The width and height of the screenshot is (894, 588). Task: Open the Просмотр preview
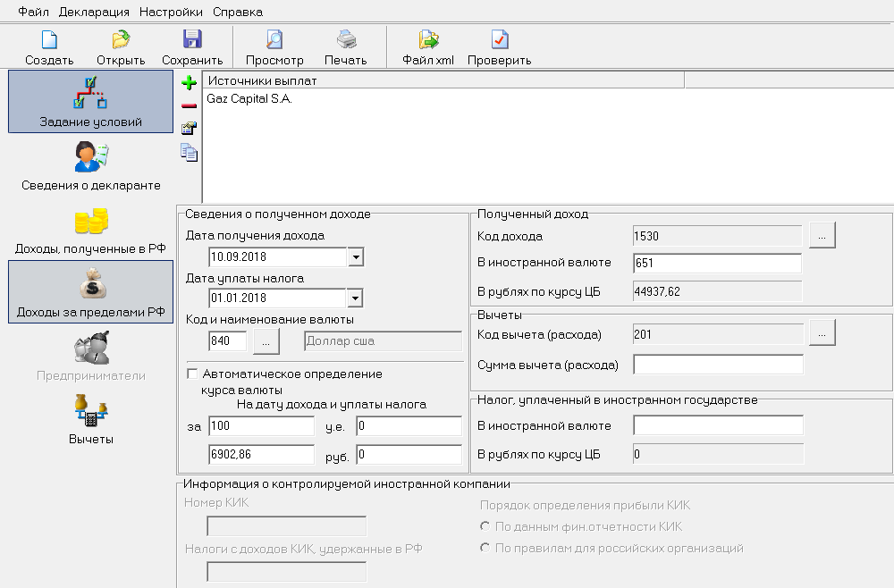click(274, 48)
